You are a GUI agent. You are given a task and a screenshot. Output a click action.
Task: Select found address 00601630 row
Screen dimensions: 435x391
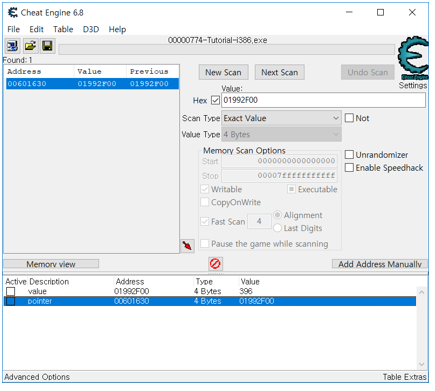tap(92, 84)
